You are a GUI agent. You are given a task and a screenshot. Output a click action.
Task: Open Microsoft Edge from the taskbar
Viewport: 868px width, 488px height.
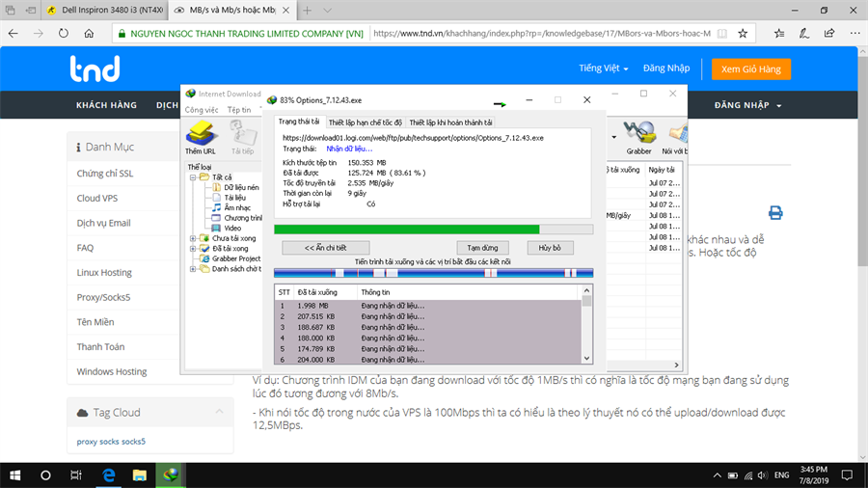tap(110, 474)
